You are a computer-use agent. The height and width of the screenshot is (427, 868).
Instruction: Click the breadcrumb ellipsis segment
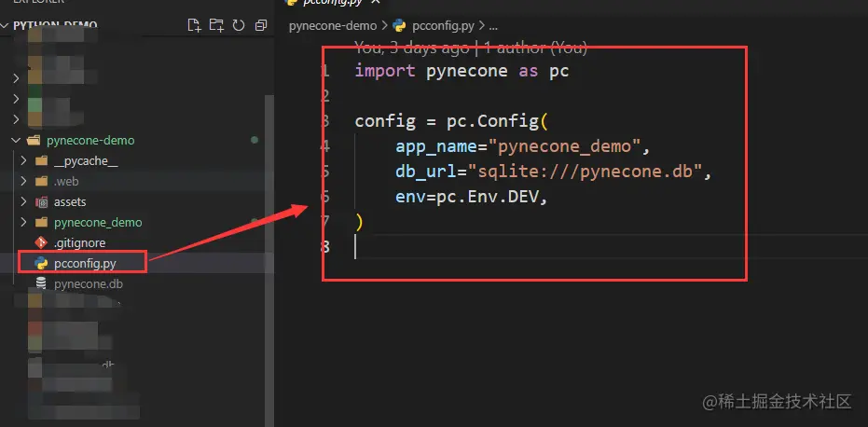[x=493, y=25]
